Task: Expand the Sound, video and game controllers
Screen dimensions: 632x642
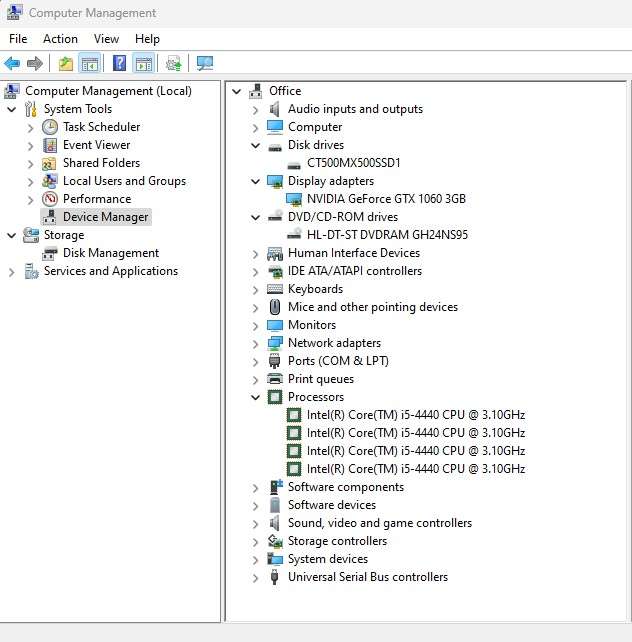Action: (255, 524)
